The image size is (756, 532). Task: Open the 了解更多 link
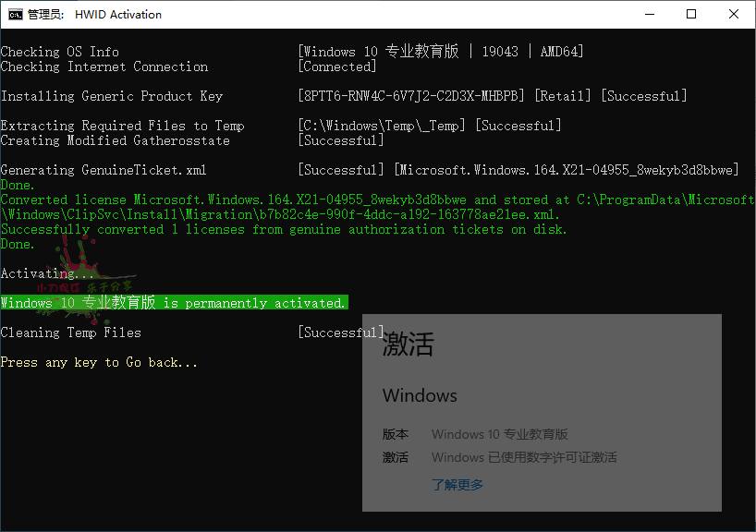point(457,484)
